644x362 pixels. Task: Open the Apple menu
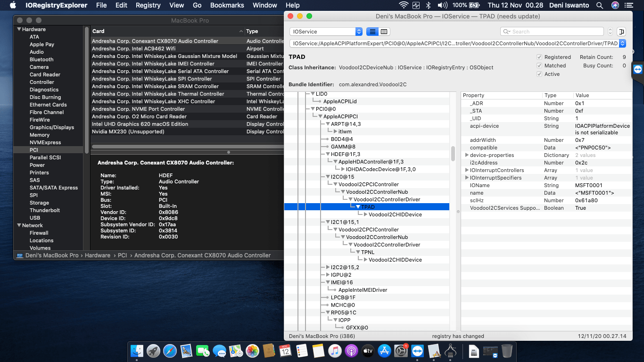13,5
